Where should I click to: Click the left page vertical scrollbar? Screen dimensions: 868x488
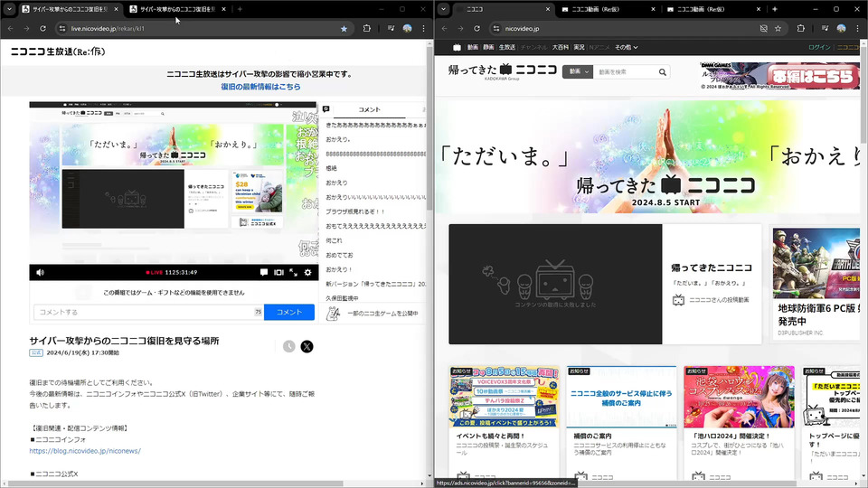pos(429,127)
